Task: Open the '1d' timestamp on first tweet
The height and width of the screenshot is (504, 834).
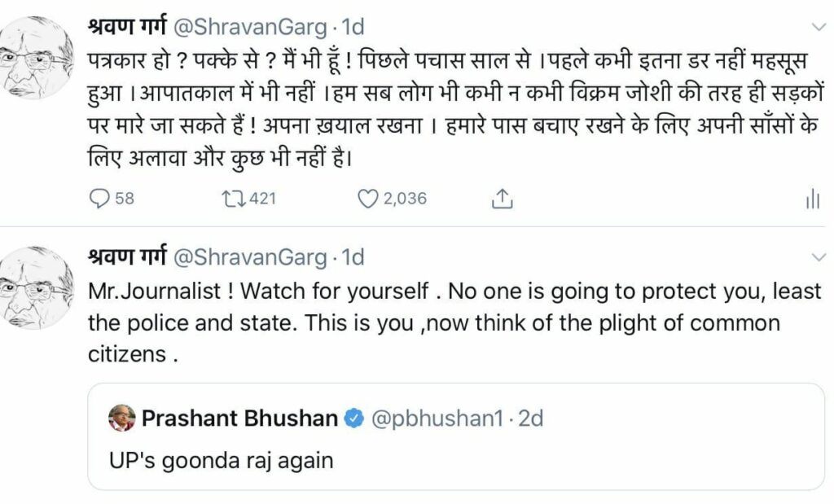Action: 352,27
